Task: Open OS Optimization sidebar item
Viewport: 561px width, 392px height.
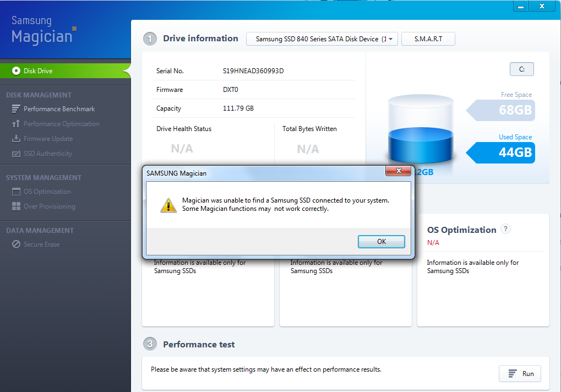Action: (47, 192)
